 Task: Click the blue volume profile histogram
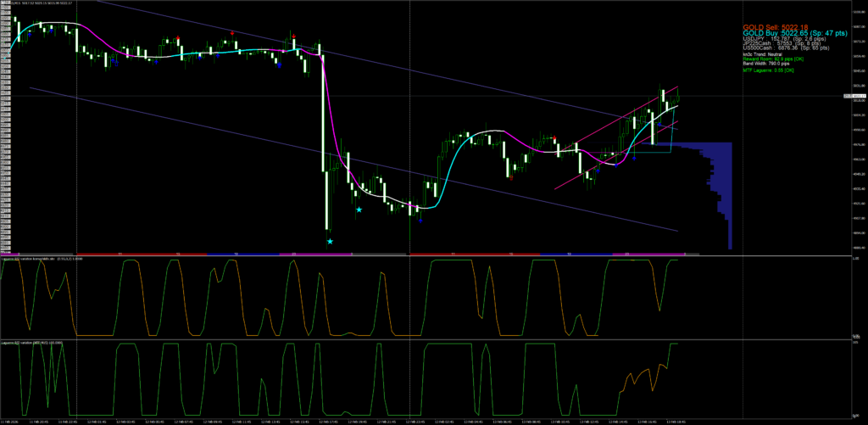pyautogui.click(x=712, y=178)
